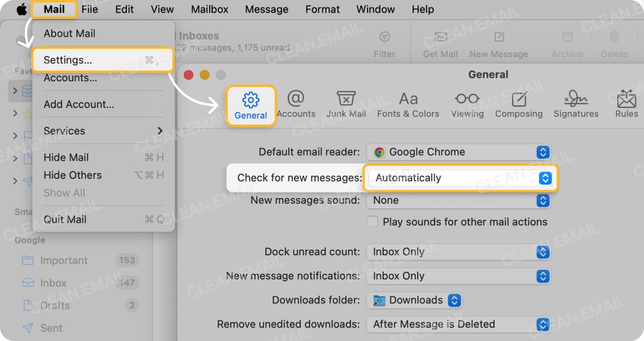
Task: Open the Mailbox menu
Action: [x=209, y=9]
